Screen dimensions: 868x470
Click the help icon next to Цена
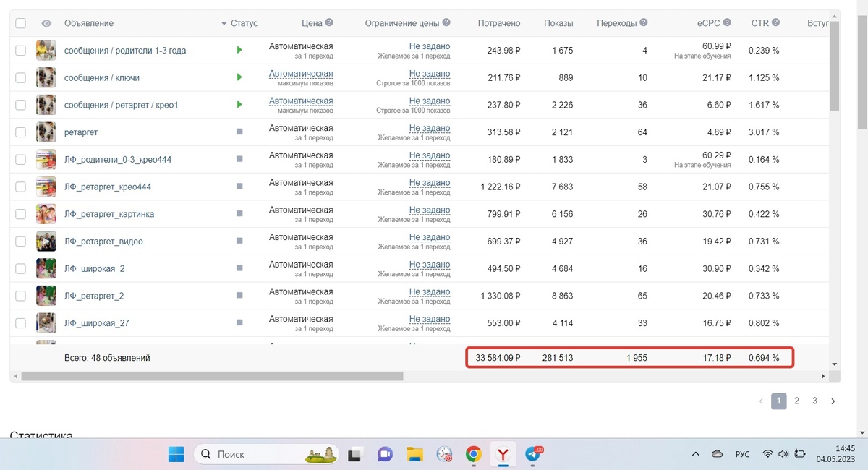tap(329, 23)
